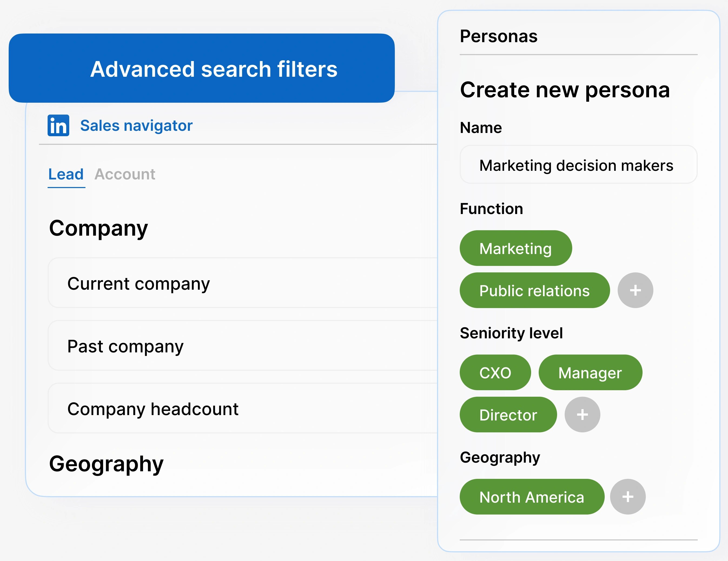Switch to the Lead tab
Screen dimensions: 728x561
click(66, 174)
